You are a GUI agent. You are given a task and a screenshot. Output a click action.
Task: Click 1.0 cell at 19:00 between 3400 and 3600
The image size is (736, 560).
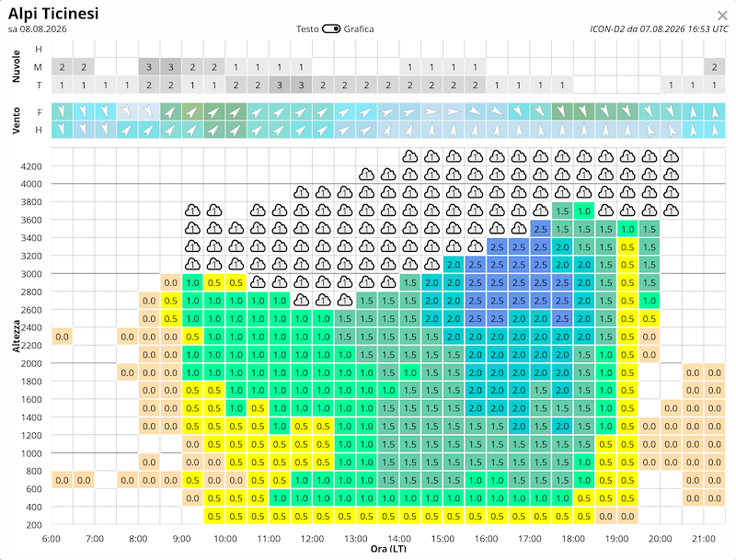click(627, 229)
